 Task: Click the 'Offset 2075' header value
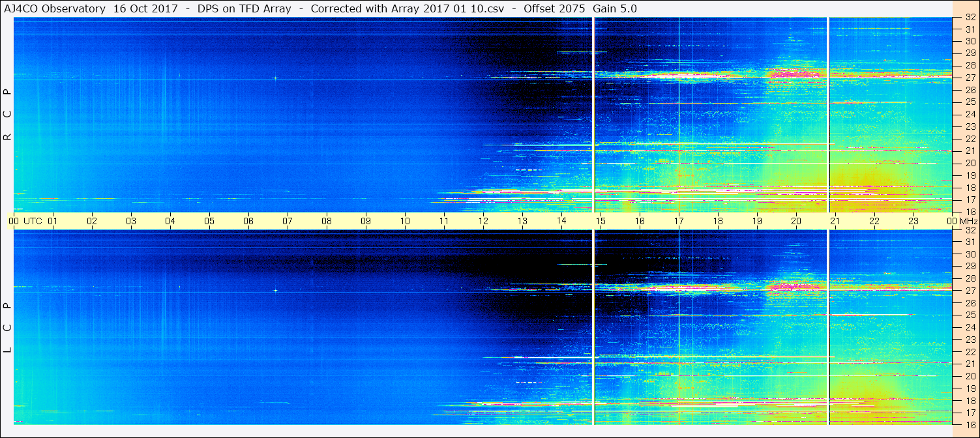coord(554,8)
